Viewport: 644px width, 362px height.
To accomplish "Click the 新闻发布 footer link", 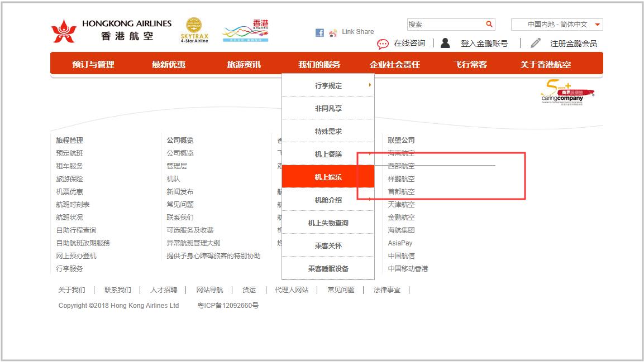I will [x=180, y=191].
